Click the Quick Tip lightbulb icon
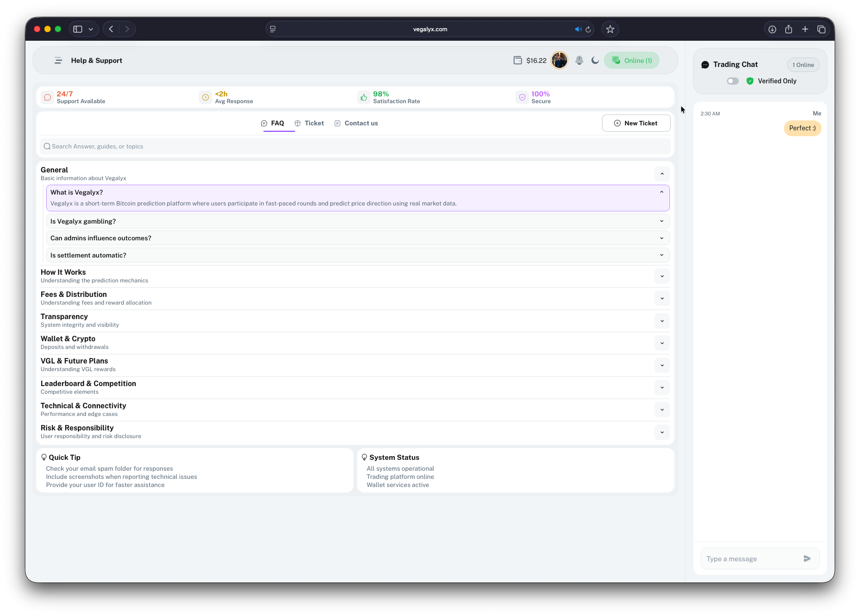Screen dimensions: 860x616 (44, 458)
